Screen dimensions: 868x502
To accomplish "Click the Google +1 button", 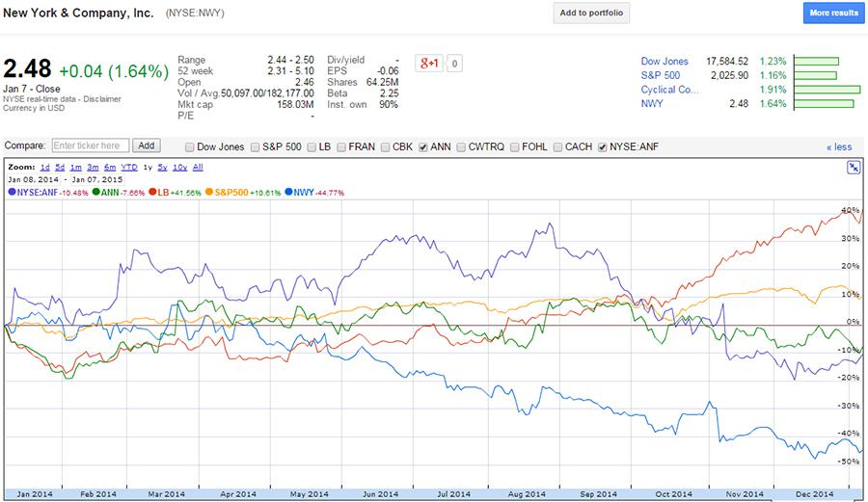I will click(429, 63).
